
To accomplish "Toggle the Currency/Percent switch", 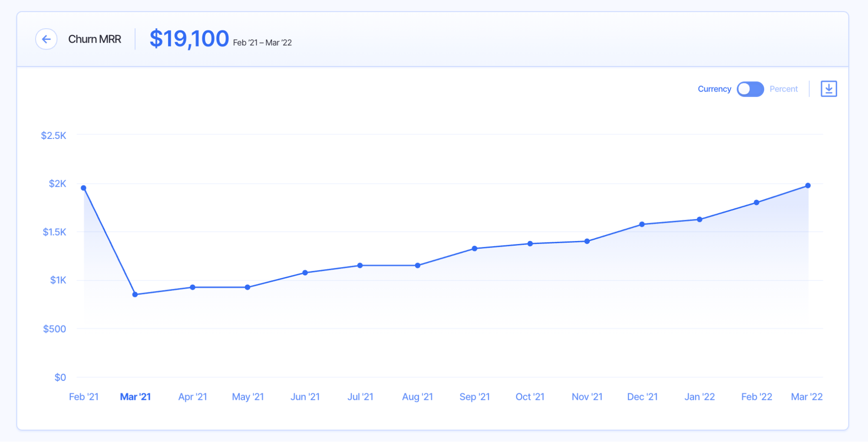I will coord(750,89).
